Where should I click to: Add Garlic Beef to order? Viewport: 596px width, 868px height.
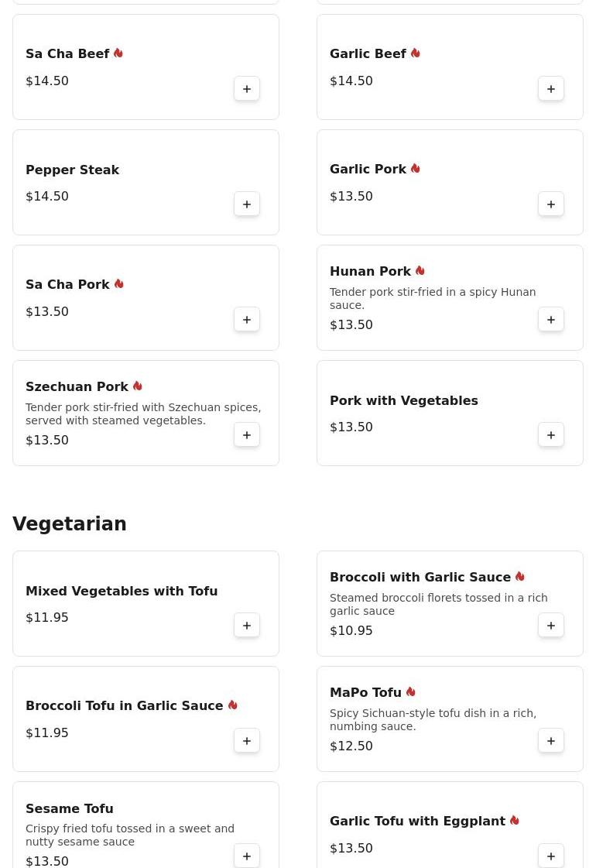coord(551,89)
